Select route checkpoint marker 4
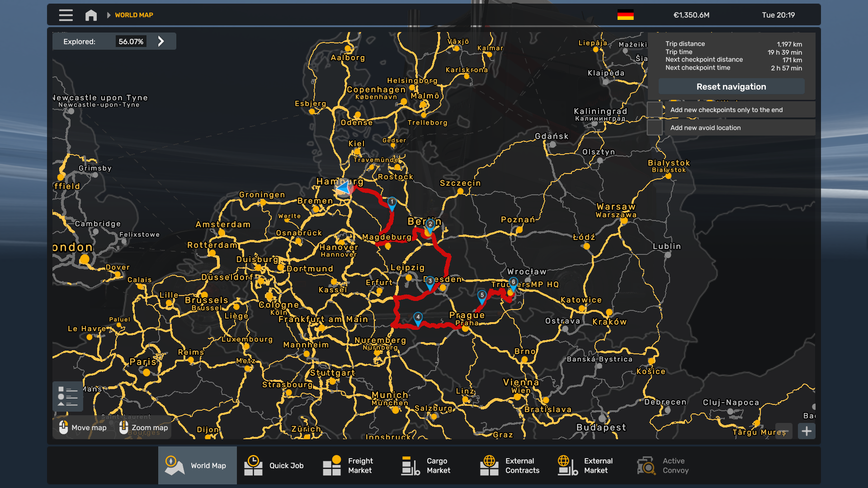Viewport: 868px width, 488px height. (x=418, y=318)
